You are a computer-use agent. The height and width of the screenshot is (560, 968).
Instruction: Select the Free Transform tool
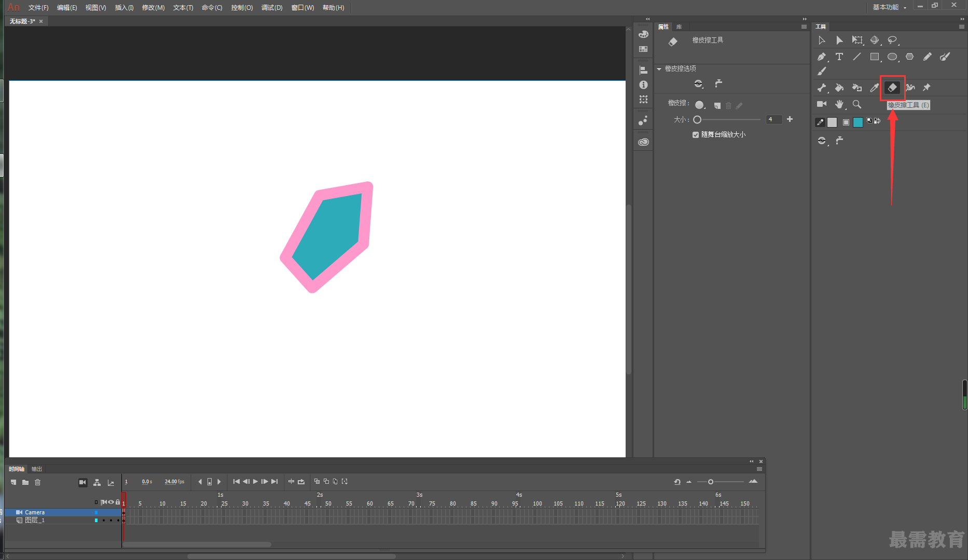857,40
